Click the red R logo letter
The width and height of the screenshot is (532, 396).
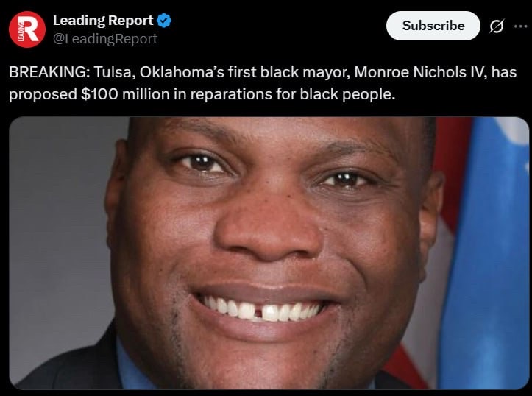pyautogui.click(x=32, y=29)
